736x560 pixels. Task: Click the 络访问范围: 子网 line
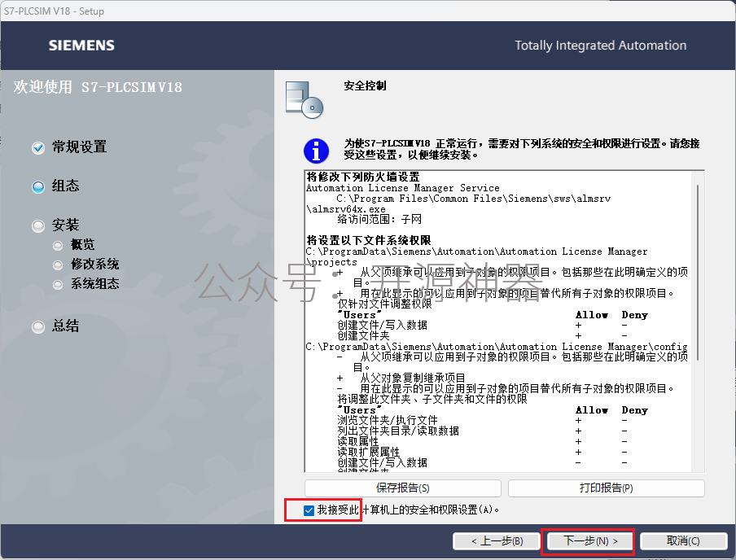(379, 219)
